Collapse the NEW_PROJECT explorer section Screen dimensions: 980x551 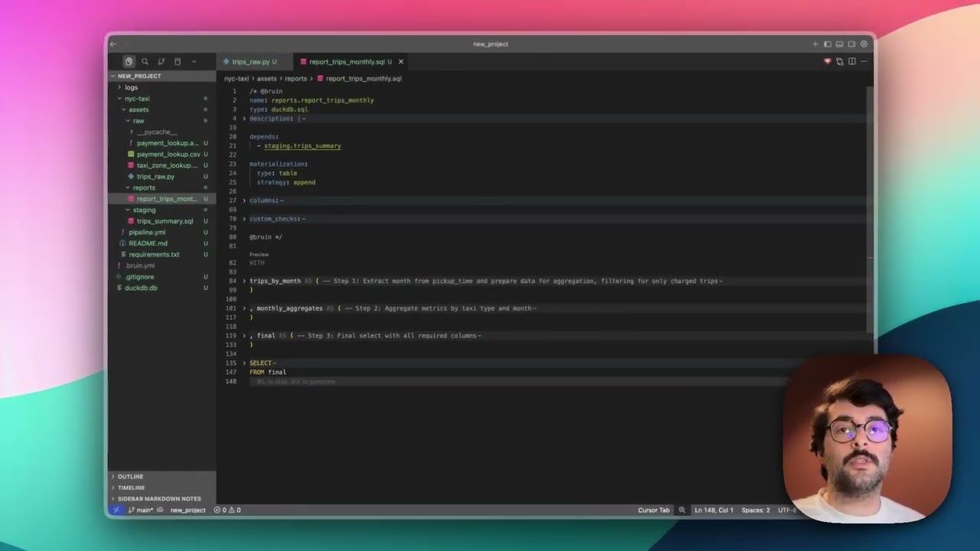162,76
